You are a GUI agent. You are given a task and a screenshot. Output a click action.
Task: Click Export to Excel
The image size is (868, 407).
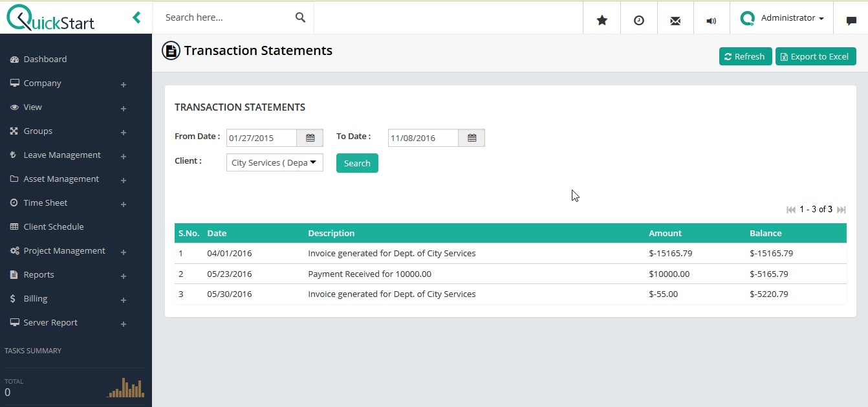click(x=815, y=56)
